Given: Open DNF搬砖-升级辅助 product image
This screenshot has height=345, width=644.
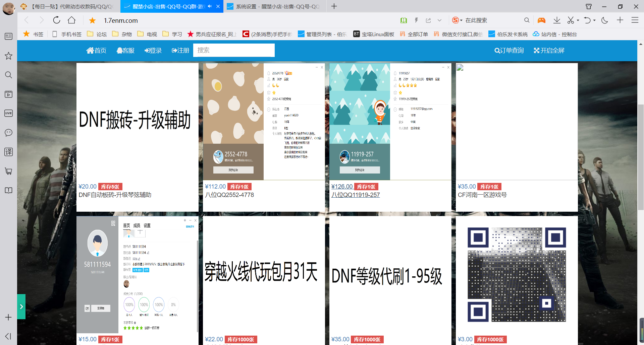Looking at the screenshot, I should (x=138, y=122).
